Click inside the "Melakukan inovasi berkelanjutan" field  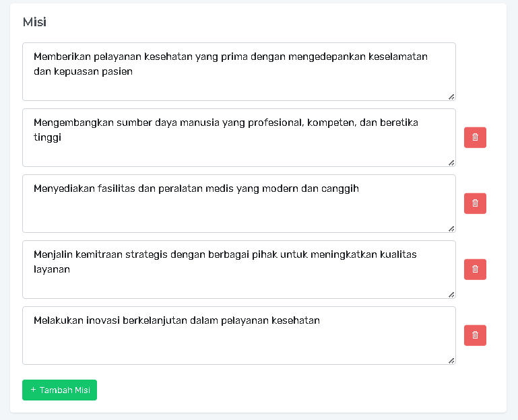[x=238, y=342]
